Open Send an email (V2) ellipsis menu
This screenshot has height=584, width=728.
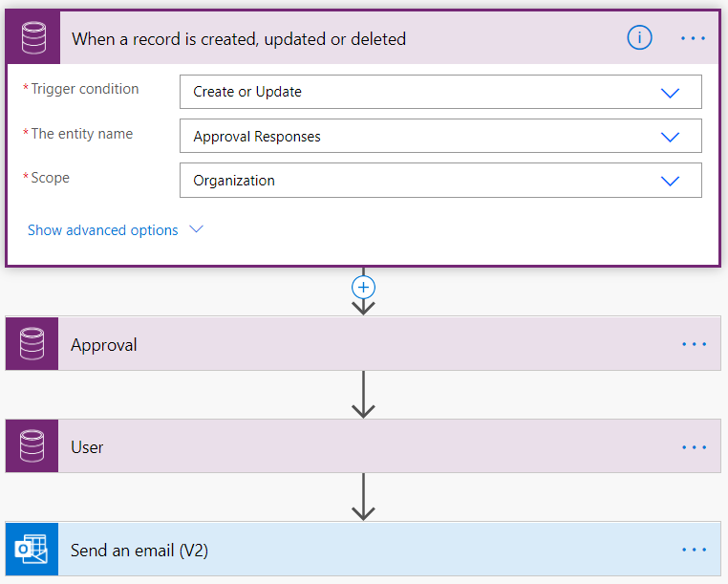click(x=695, y=550)
